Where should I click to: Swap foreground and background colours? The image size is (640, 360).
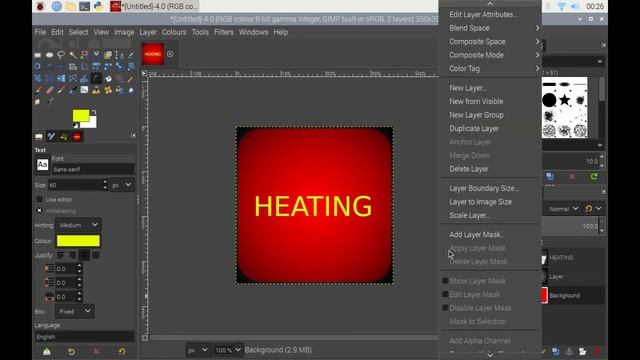click(x=93, y=112)
